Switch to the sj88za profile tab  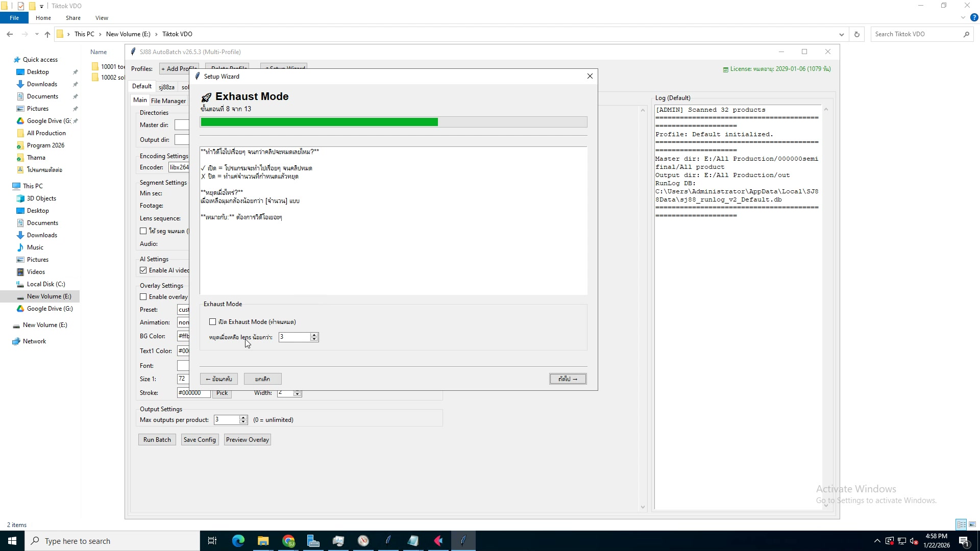167,87
